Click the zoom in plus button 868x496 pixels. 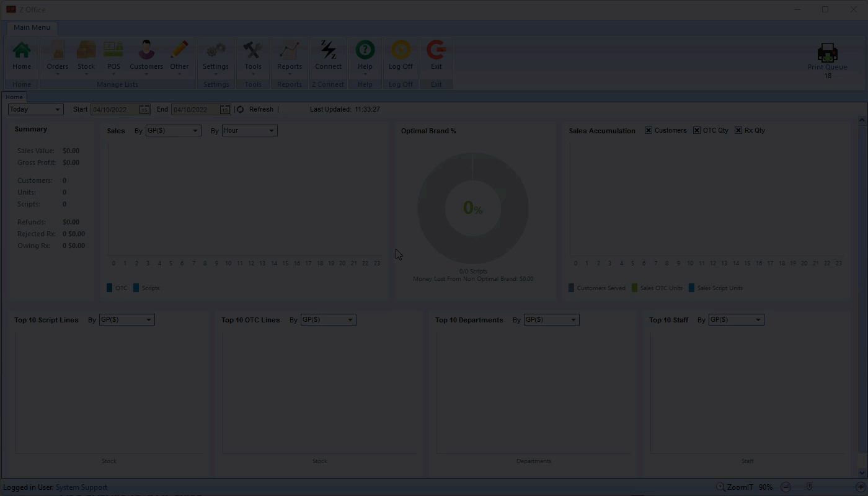(x=861, y=487)
